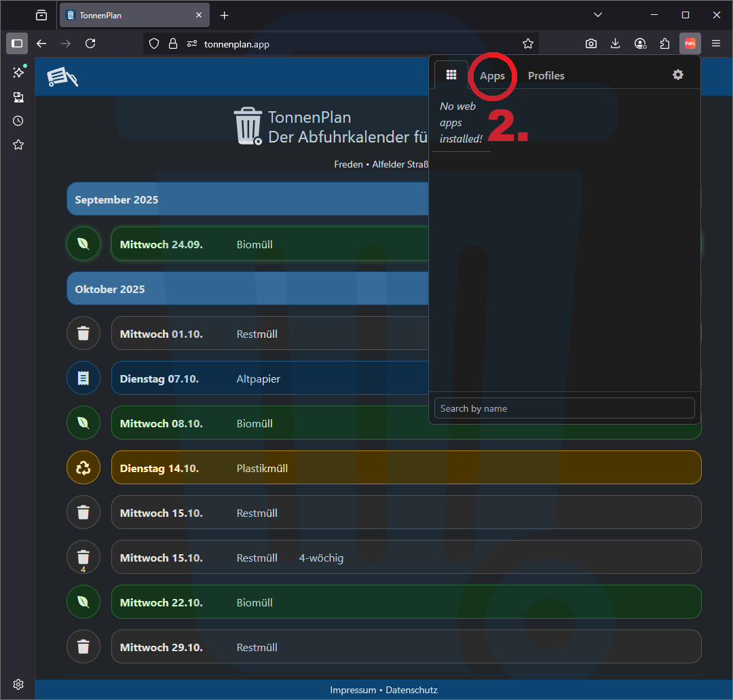Open the Extensions puzzle icon
The height and width of the screenshot is (700, 733).
(664, 43)
